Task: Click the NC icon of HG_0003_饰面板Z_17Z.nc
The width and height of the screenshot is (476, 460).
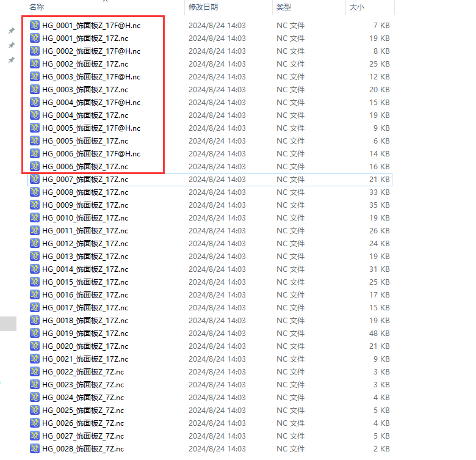Action: point(35,89)
